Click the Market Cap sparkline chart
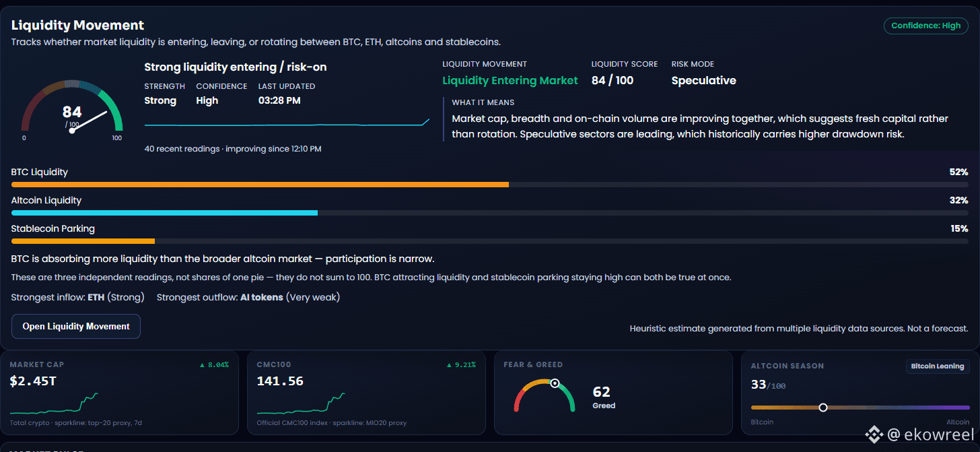980x452 pixels. coord(54,403)
